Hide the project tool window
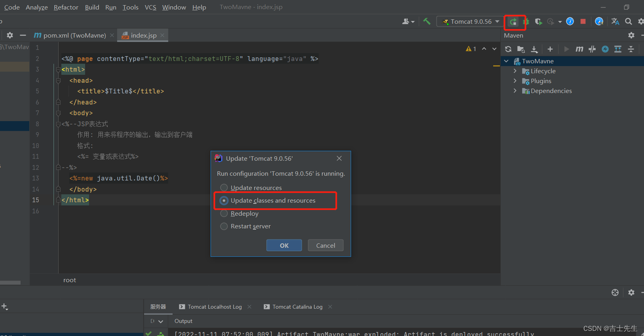The height and width of the screenshot is (336, 644). coord(23,35)
